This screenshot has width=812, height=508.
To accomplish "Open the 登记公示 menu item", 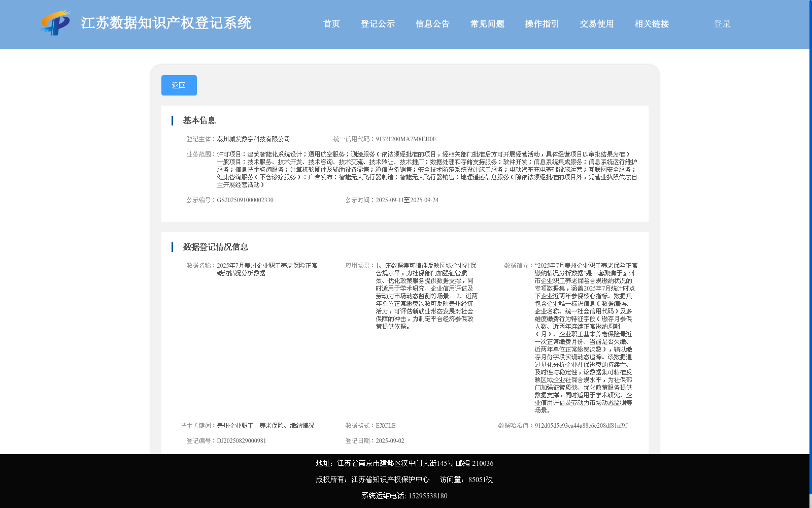I will point(378,24).
